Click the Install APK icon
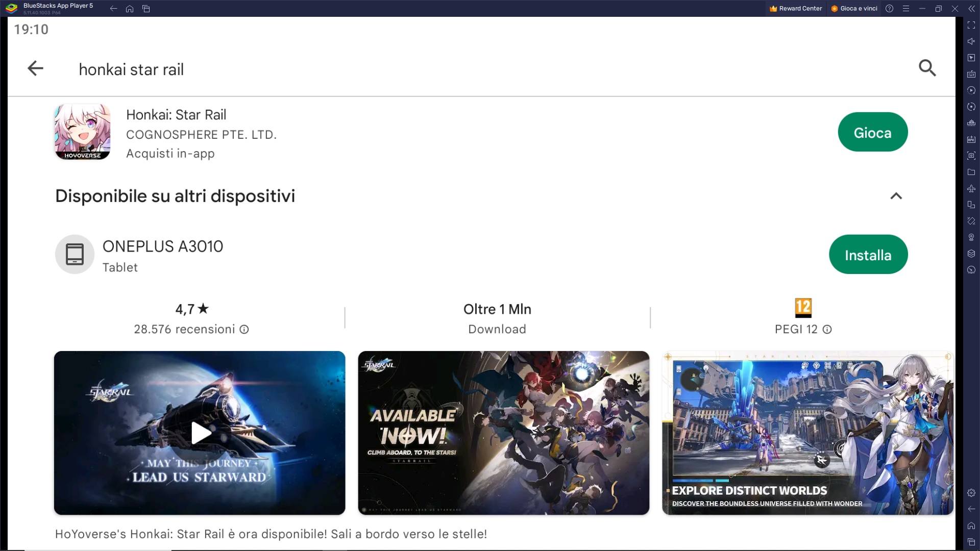Image resolution: width=980 pixels, height=551 pixels. pyautogui.click(x=971, y=139)
